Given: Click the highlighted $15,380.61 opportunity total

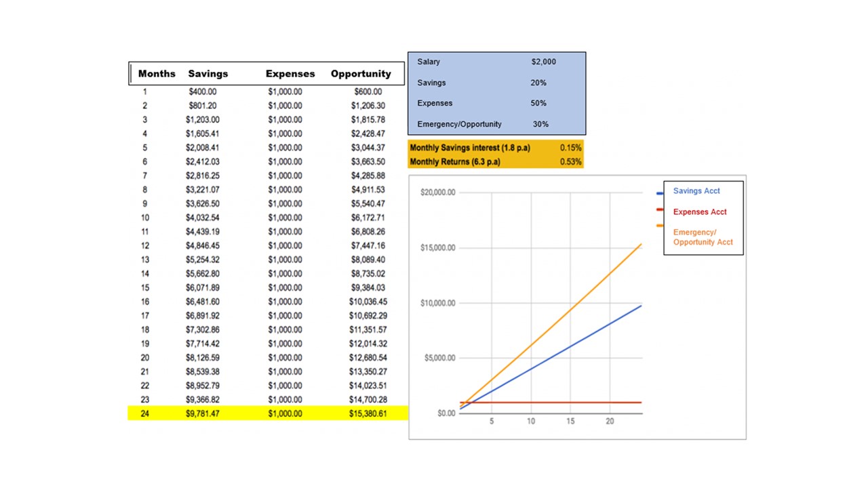Looking at the screenshot, I should [x=368, y=413].
